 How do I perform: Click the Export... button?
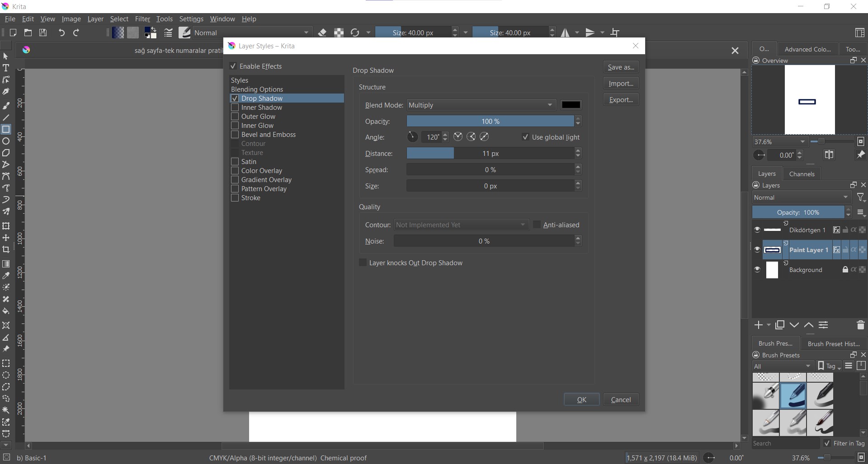(x=621, y=100)
